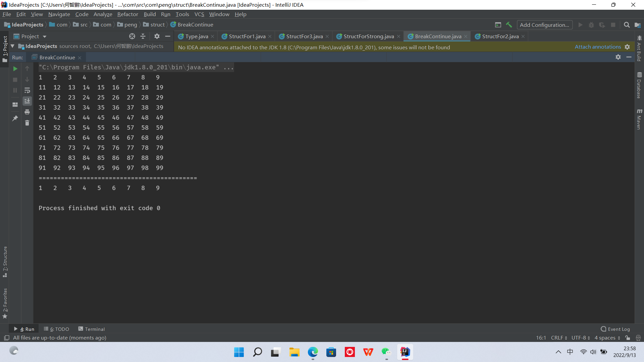Pin the run tab with the pin icon
Viewport: 644px width, 362px height.
pyautogui.click(x=15, y=118)
